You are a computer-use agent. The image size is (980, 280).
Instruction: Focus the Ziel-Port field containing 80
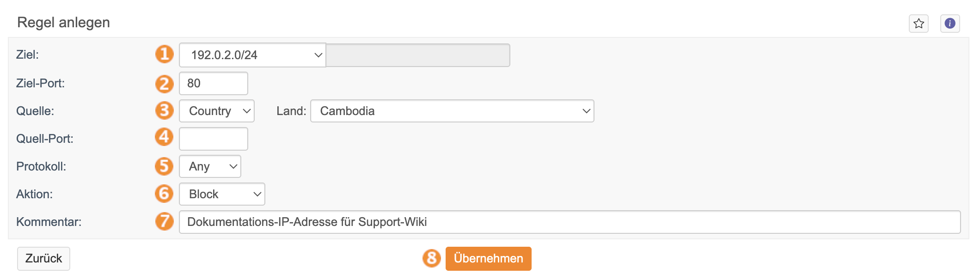[x=213, y=84]
